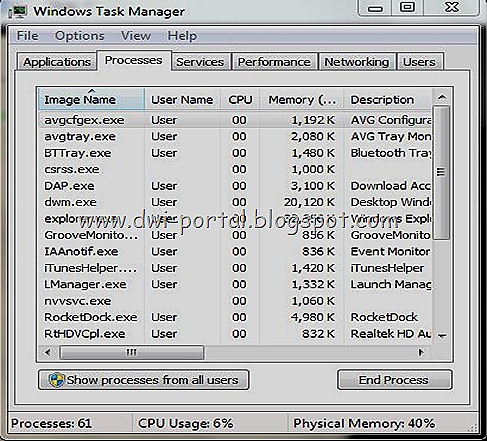Sort by Description column header
The image size is (487, 441).
click(387, 99)
